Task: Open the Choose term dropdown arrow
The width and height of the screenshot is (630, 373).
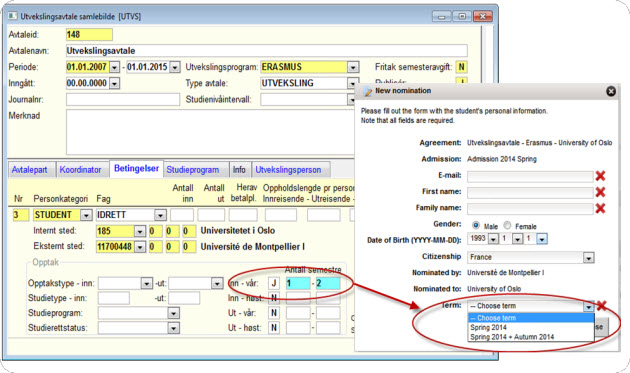Action: (589, 307)
